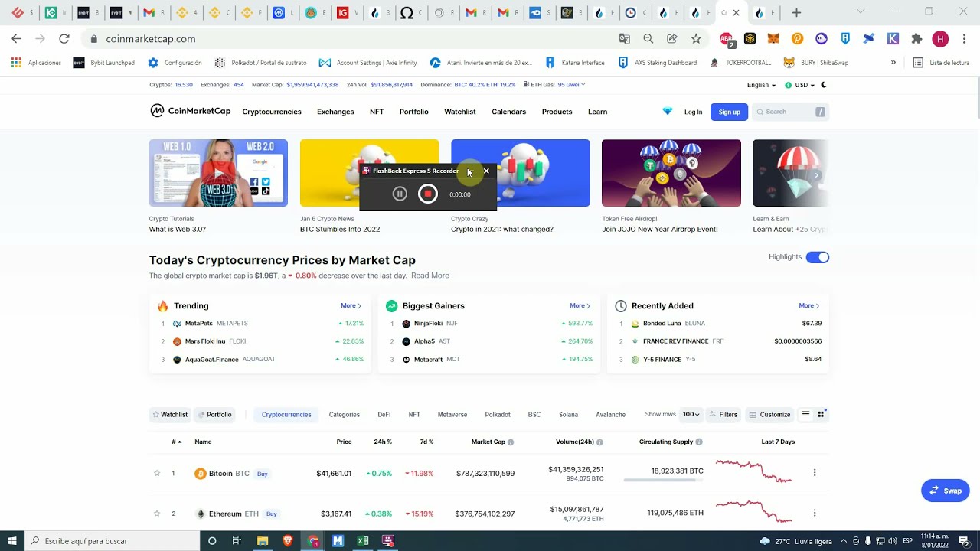The image size is (980, 551).
Task: Open the NFT menu item
Action: pyautogui.click(x=377, y=112)
